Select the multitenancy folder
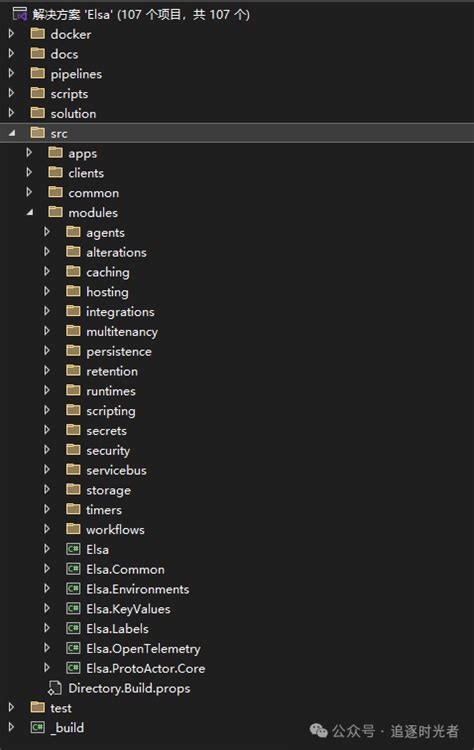 (x=122, y=331)
